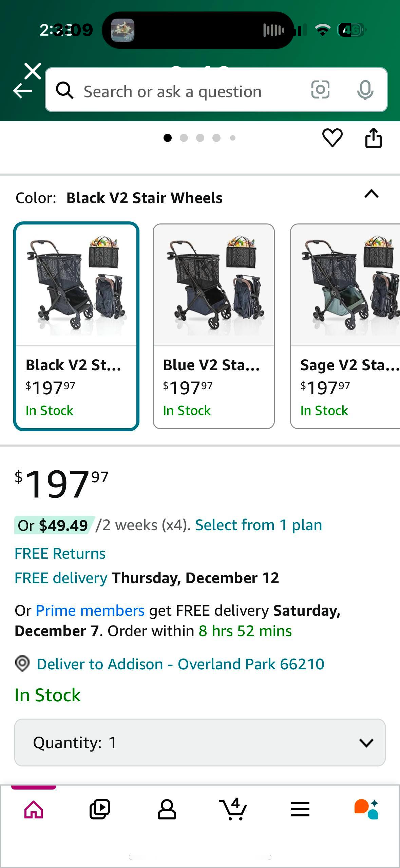Open camera lens search icon
The height and width of the screenshot is (868, 400).
(320, 90)
